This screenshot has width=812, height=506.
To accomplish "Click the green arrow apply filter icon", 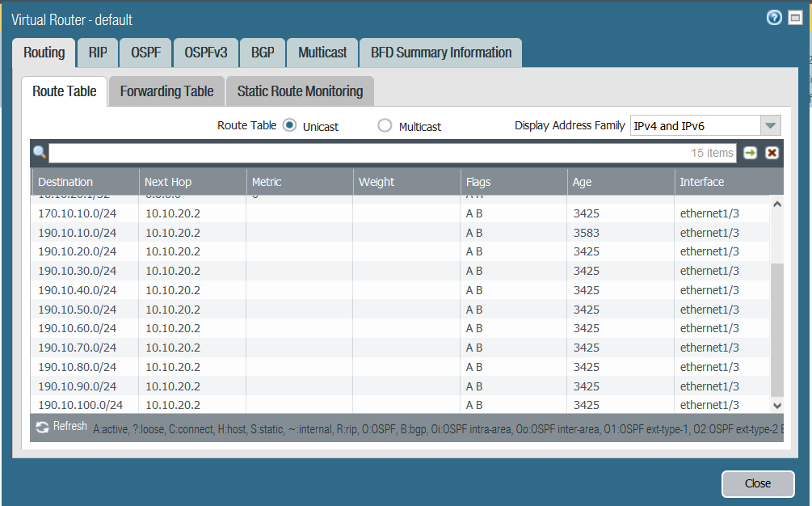I will pyautogui.click(x=750, y=153).
